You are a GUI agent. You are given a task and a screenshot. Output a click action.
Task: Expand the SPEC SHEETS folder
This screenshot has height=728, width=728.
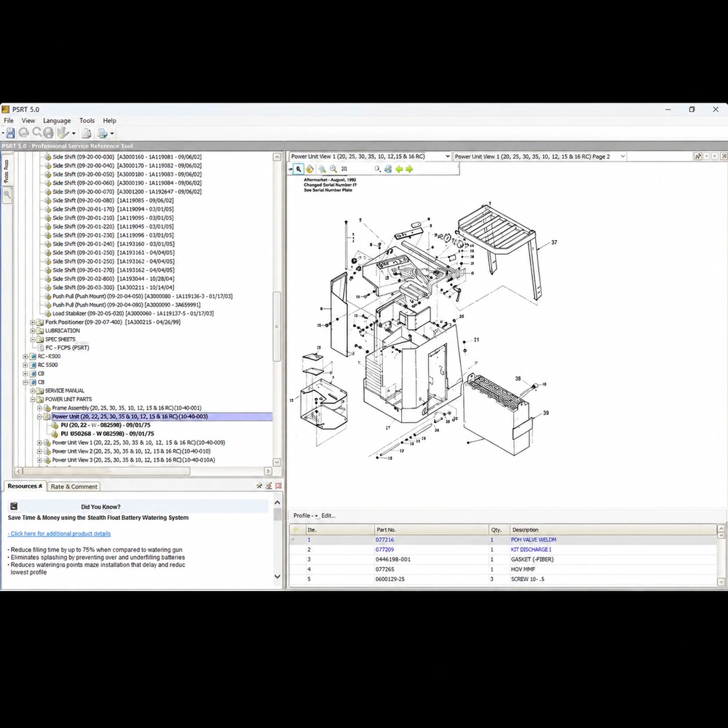point(33,339)
